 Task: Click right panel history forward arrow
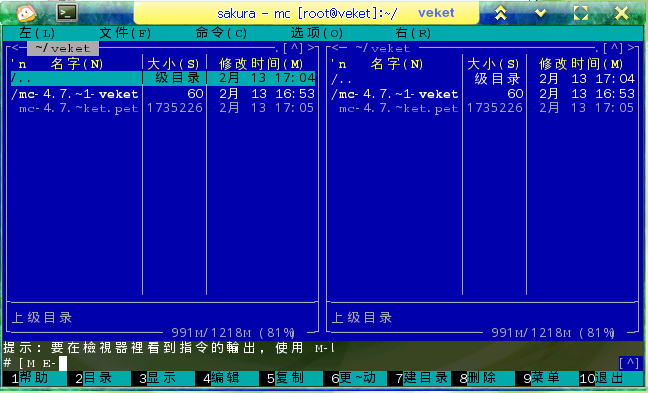coord(631,48)
